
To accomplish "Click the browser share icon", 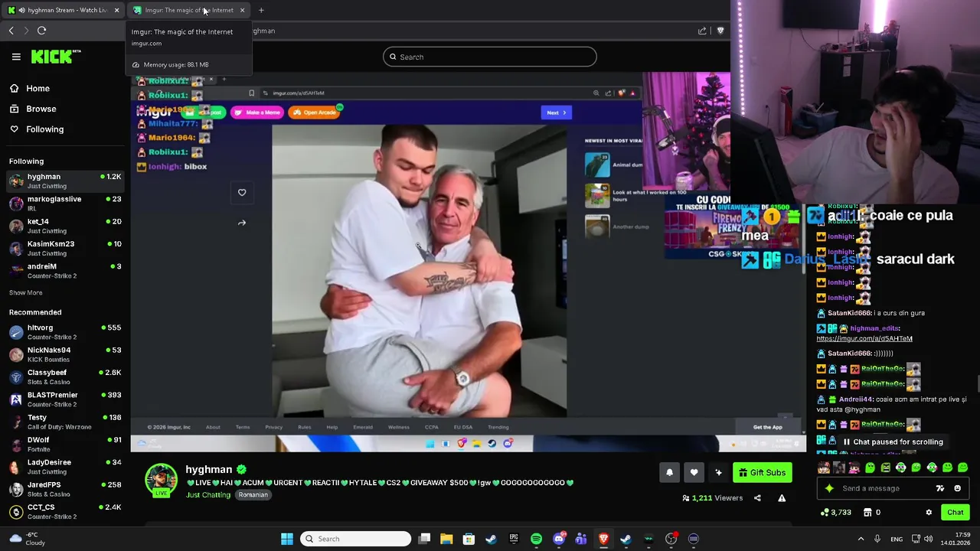I will [x=702, y=31].
